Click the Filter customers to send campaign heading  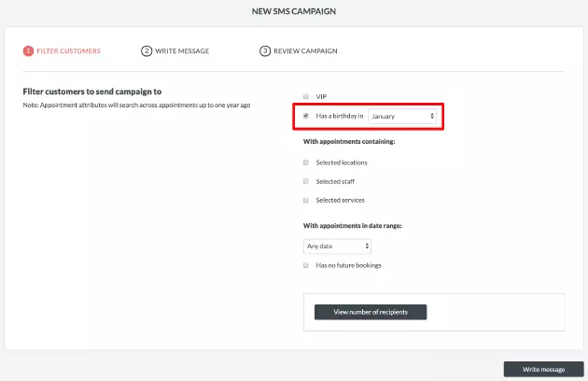point(91,92)
